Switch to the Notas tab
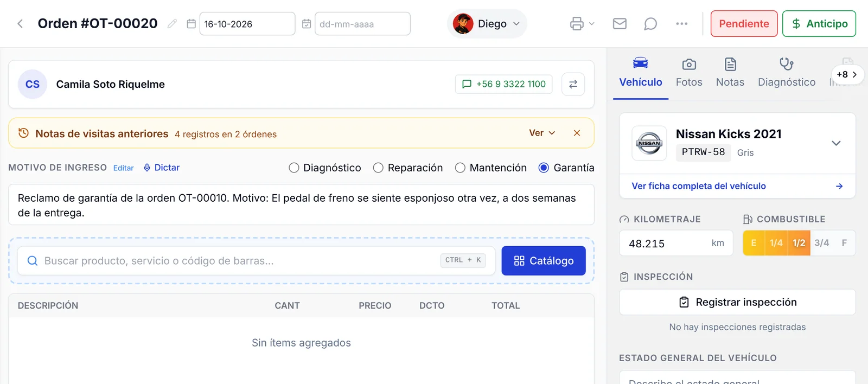868x384 pixels. click(x=730, y=73)
